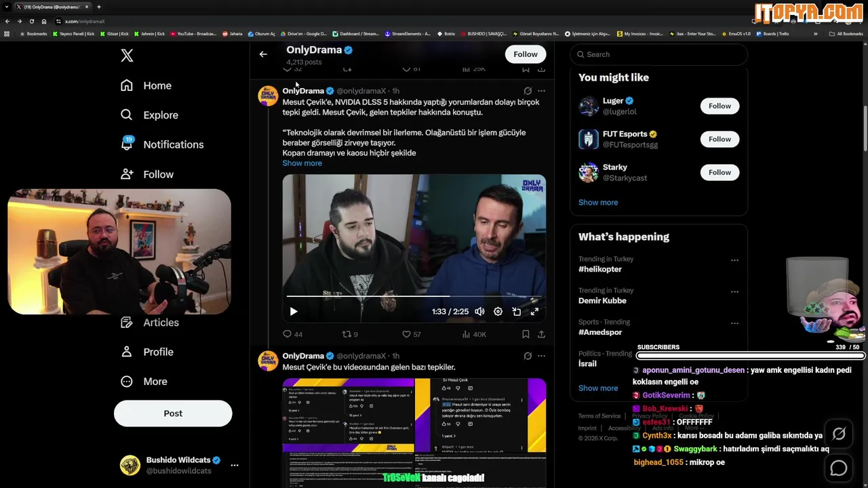Open top-left screenshot image in second post
868x488 pixels.
pyautogui.click(x=348, y=415)
